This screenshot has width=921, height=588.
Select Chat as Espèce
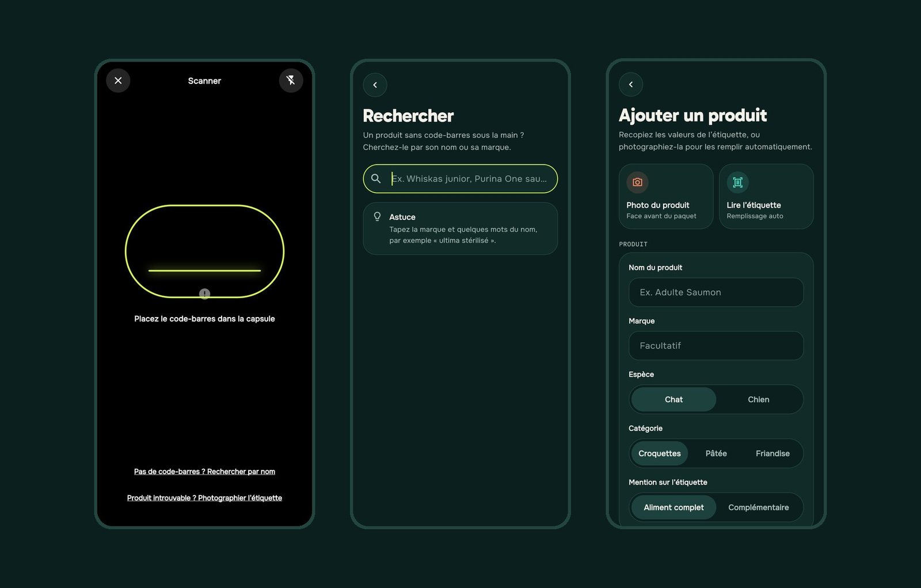pyautogui.click(x=673, y=399)
